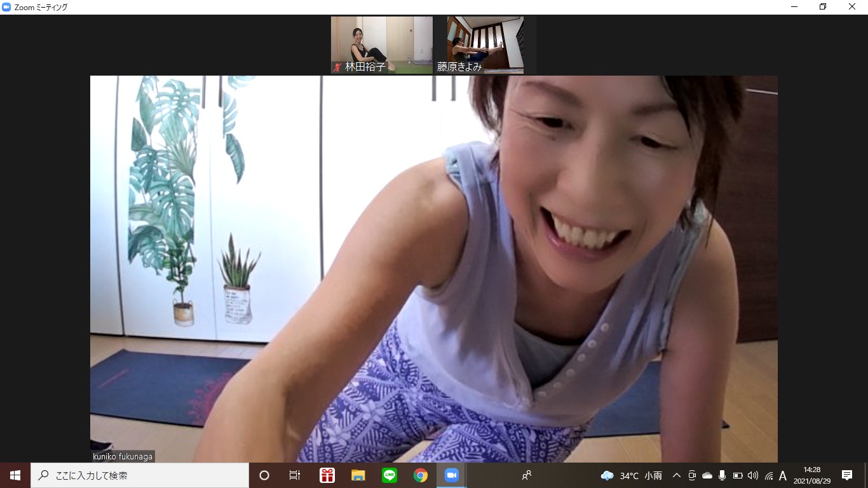Image resolution: width=868 pixels, height=488 pixels.
Task: Open Cortana circle icon on taskbar
Action: (x=264, y=475)
